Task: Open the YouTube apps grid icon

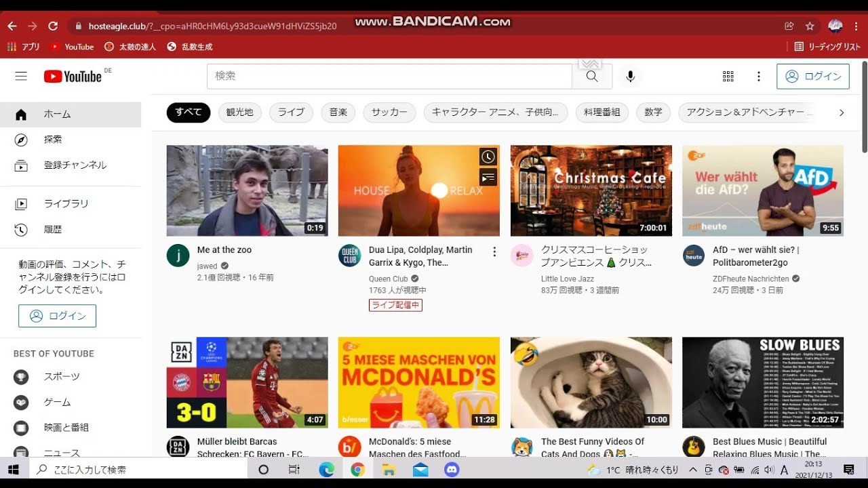Action: click(x=728, y=76)
